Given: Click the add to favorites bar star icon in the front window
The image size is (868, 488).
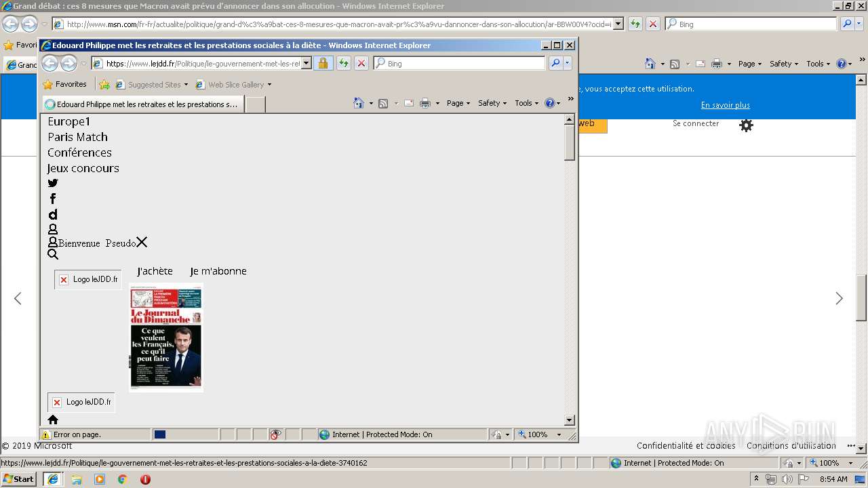Looking at the screenshot, I should point(104,85).
